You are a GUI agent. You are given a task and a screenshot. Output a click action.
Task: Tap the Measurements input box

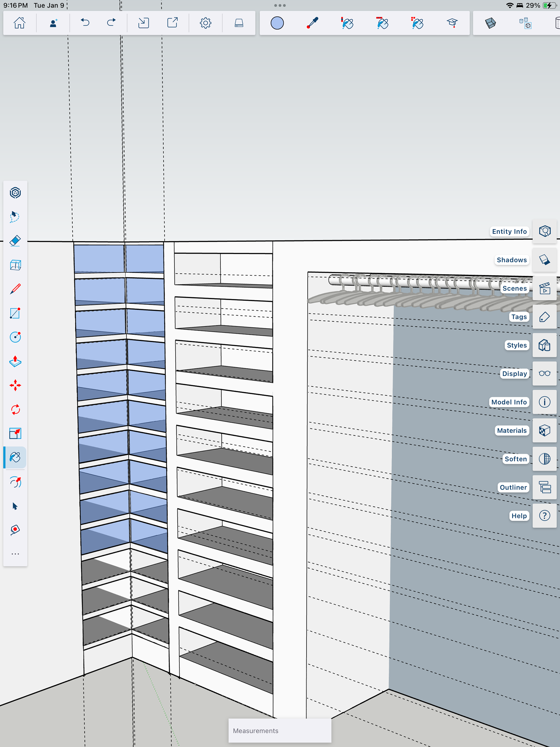click(280, 730)
